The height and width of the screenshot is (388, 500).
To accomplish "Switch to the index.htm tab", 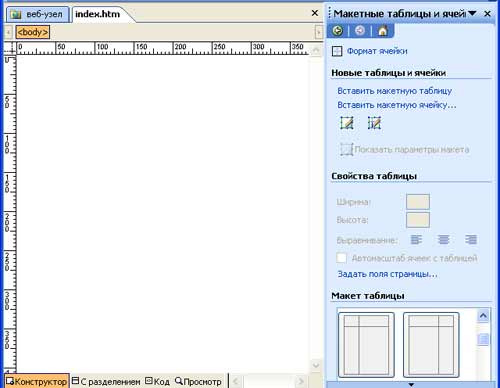I will [97, 14].
